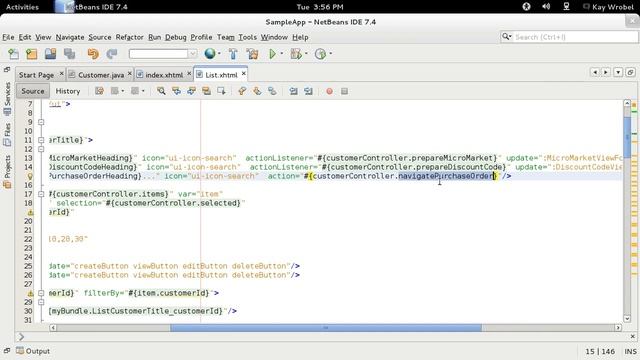Open GNOME Activities overview

tap(22, 7)
